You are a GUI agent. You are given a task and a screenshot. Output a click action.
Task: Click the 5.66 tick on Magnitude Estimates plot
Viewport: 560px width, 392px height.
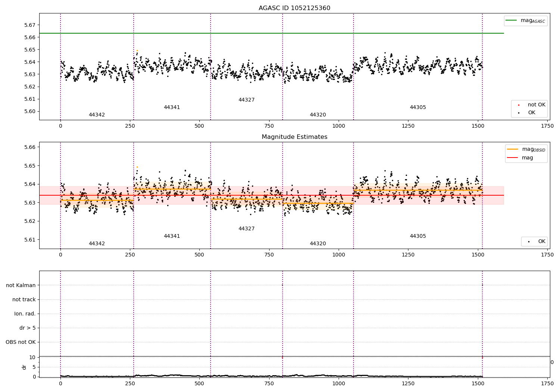tap(30, 147)
